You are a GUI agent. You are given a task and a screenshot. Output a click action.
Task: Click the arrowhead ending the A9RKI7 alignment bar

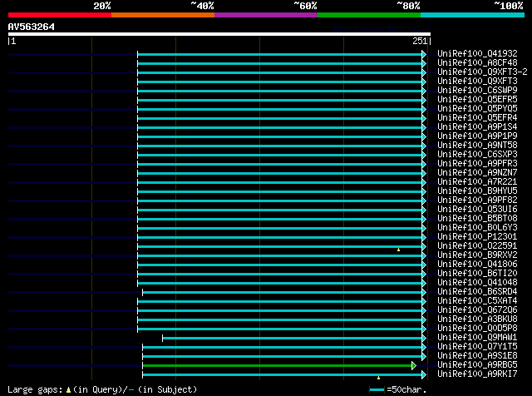point(424,375)
